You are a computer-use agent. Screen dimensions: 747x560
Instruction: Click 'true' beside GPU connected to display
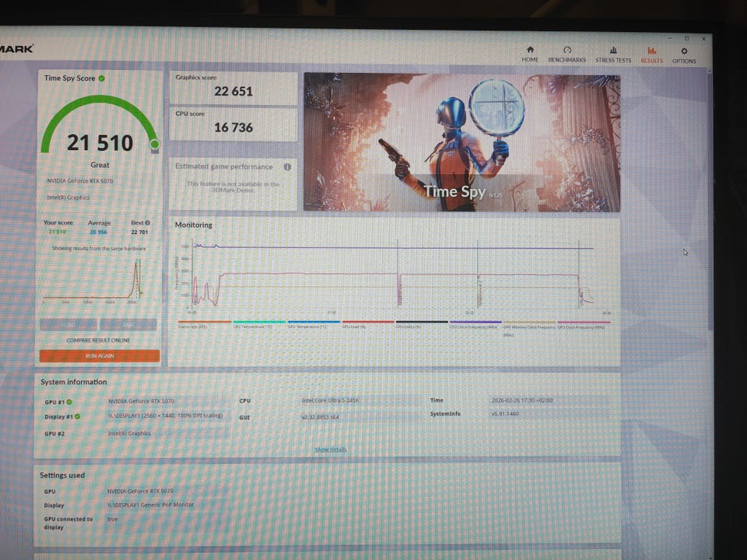(112, 519)
